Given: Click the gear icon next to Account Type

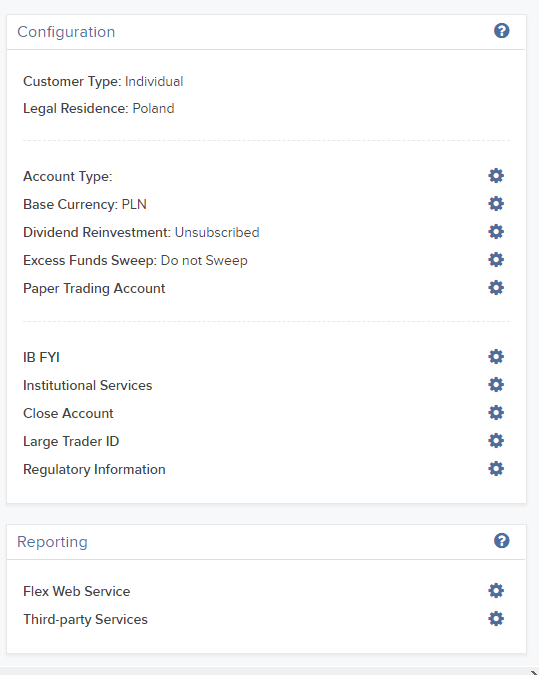Looking at the screenshot, I should tap(496, 176).
